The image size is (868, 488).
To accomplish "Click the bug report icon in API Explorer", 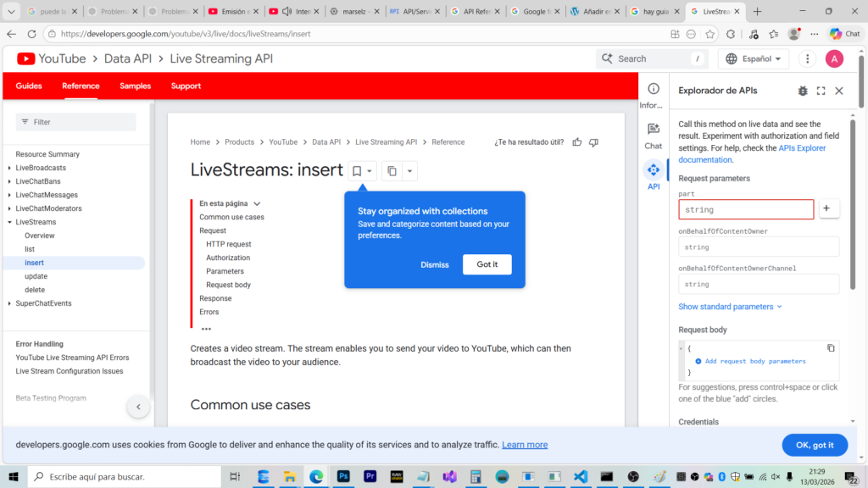I will pyautogui.click(x=803, y=91).
